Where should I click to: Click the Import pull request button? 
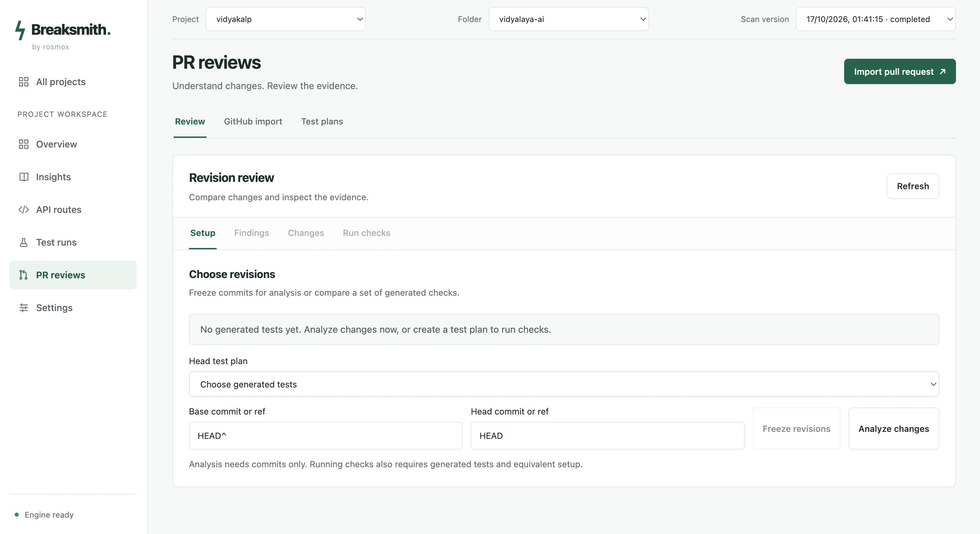[x=900, y=71]
